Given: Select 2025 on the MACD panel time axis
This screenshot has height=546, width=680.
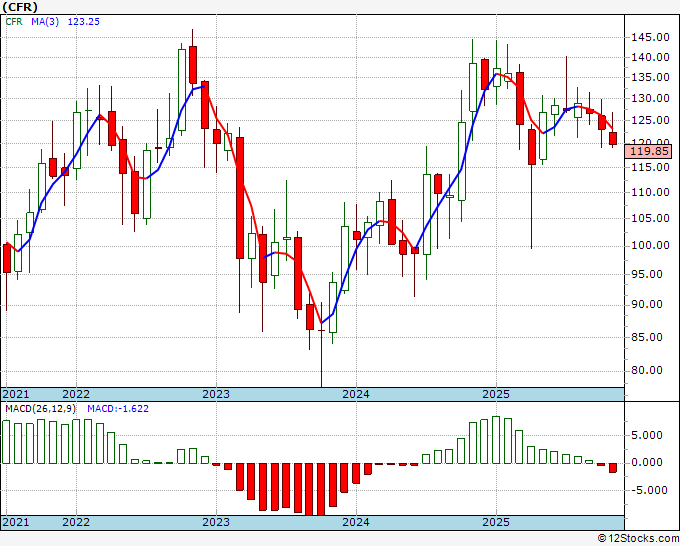Looking at the screenshot, I should click(x=496, y=522).
